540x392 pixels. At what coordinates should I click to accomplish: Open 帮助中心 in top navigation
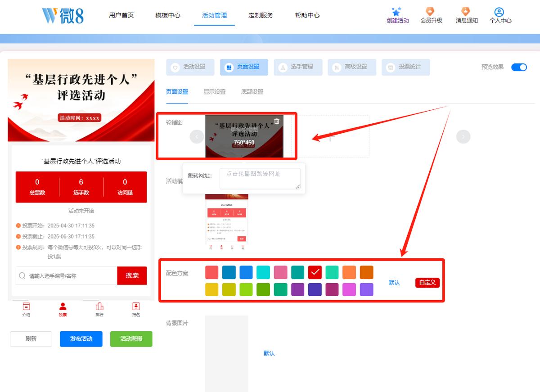click(x=307, y=15)
